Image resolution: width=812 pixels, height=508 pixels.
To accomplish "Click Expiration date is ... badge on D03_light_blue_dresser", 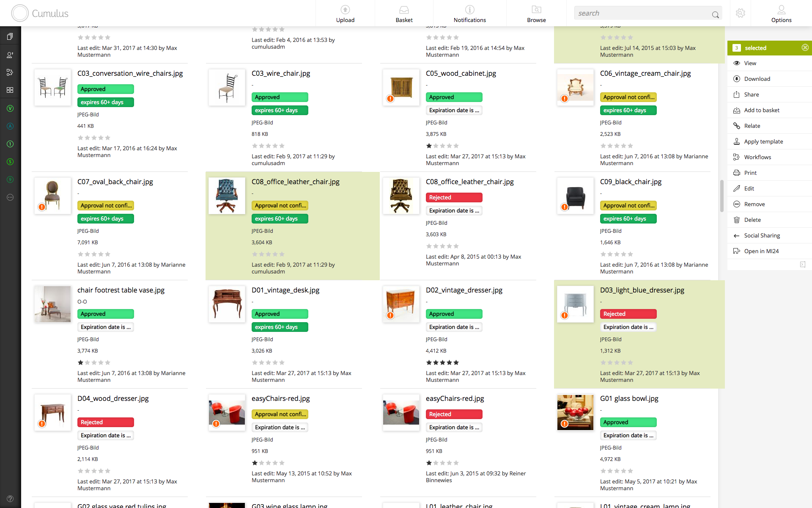I will 628,327.
